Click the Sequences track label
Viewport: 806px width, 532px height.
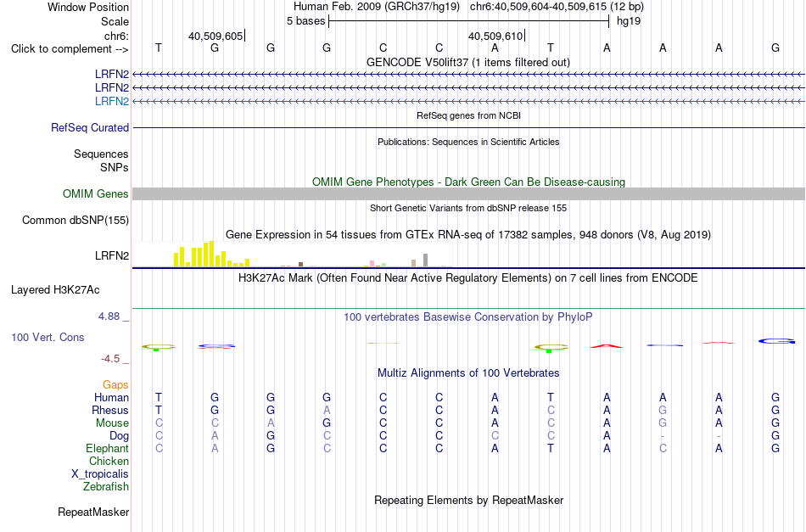point(101,154)
